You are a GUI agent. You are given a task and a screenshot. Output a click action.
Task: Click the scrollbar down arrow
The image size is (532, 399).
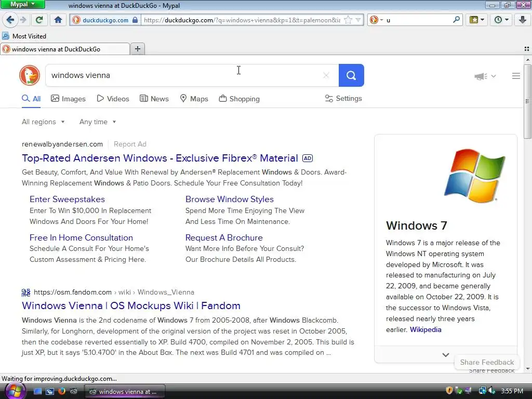tap(527, 369)
